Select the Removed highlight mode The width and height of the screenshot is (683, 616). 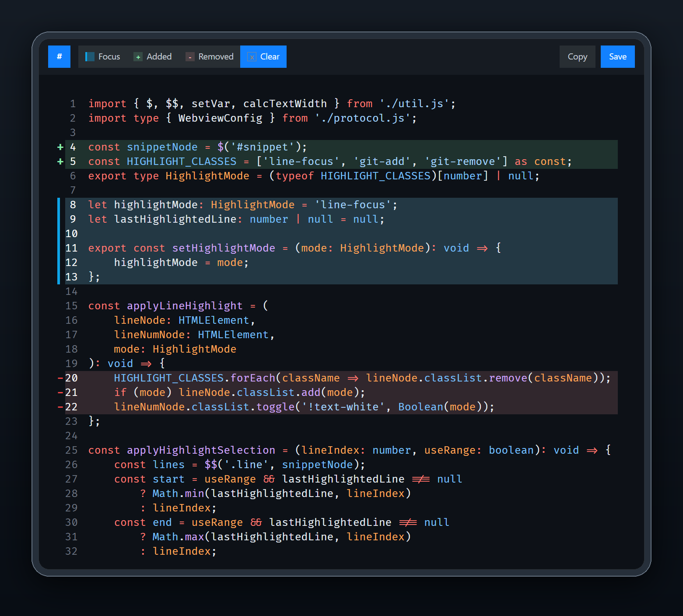(x=210, y=56)
